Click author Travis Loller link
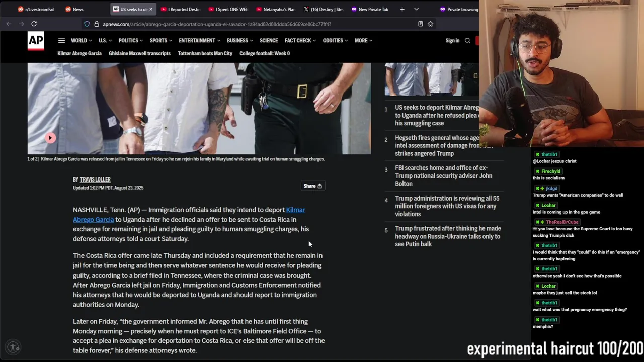Screen dimensions: 644x362 pos(95,179)
